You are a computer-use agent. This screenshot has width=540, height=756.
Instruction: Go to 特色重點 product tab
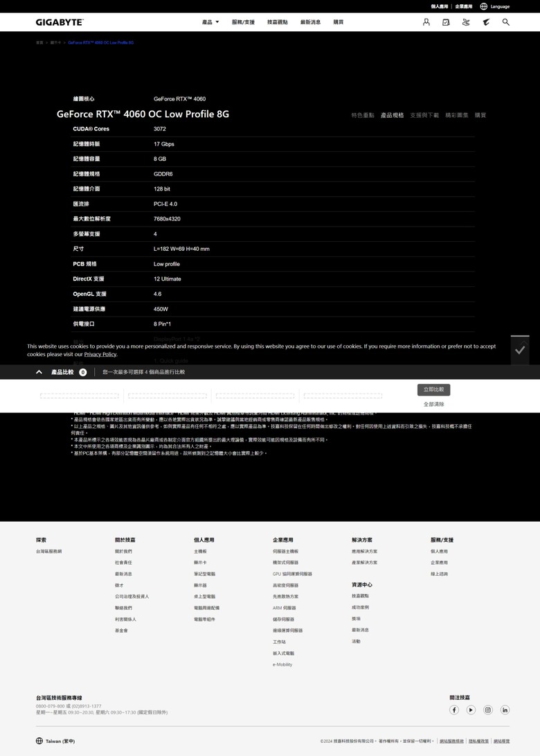[x=363, y=115]
